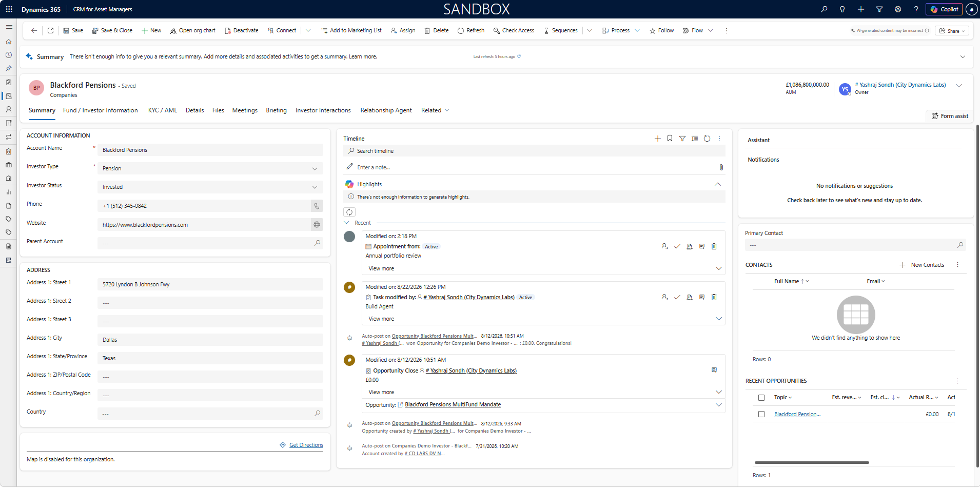Mark the Build Agent task complete

(677, 297)
